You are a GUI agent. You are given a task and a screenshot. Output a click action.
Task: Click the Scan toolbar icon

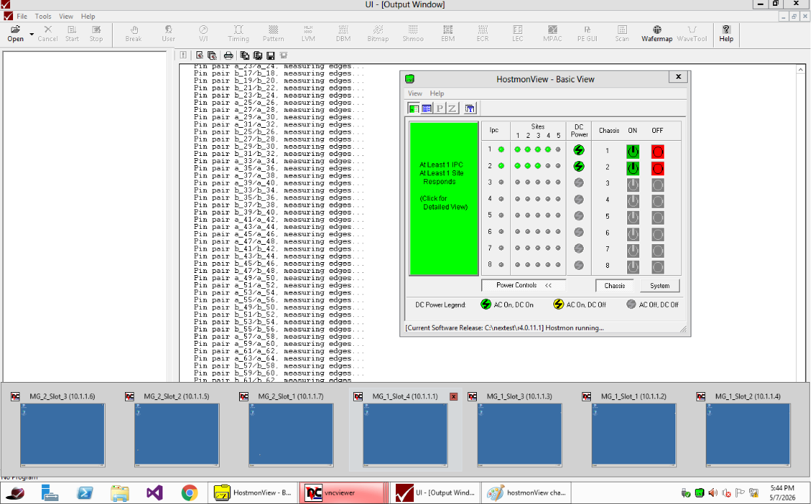tap(622, 34)
